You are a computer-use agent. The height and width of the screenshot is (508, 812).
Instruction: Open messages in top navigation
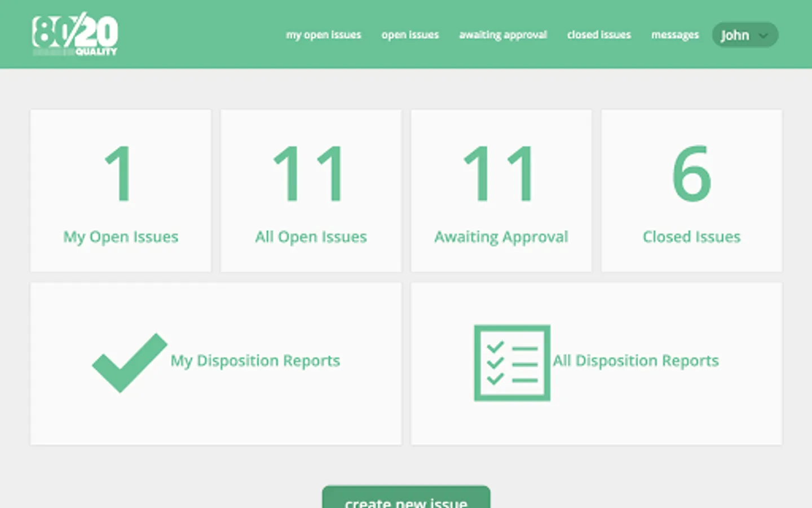[675, 35]
